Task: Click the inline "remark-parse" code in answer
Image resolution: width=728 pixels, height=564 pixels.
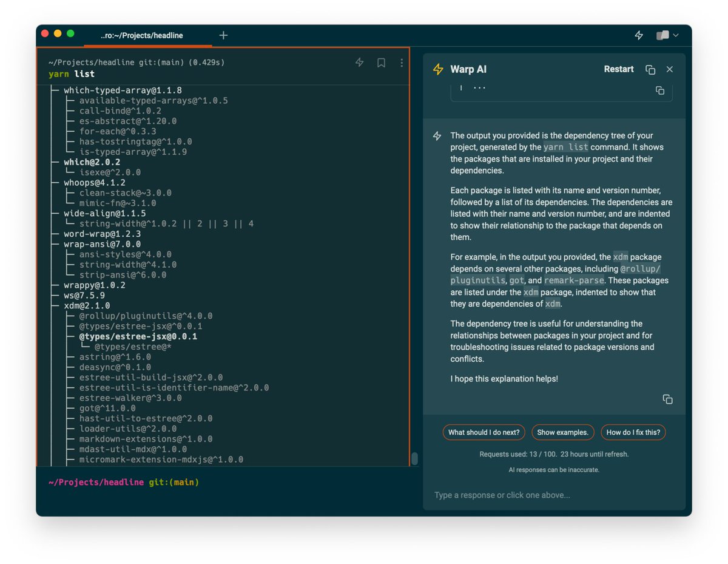Action: pos(573,280)
